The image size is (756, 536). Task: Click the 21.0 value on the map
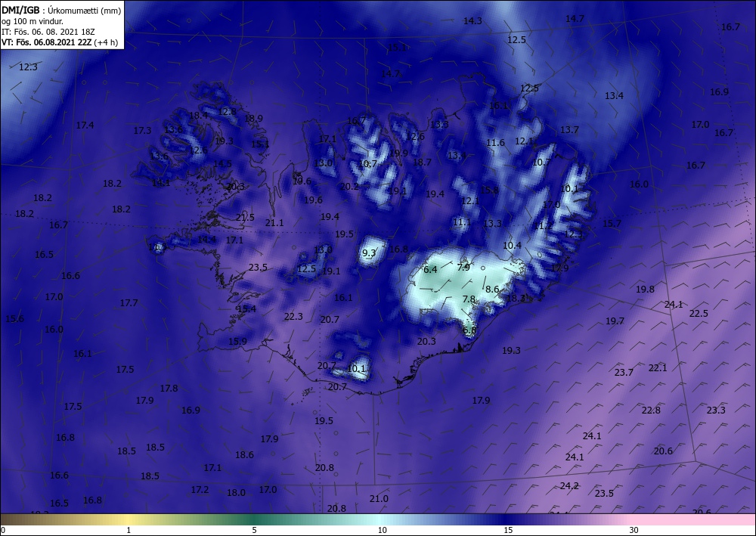point(379,499)
